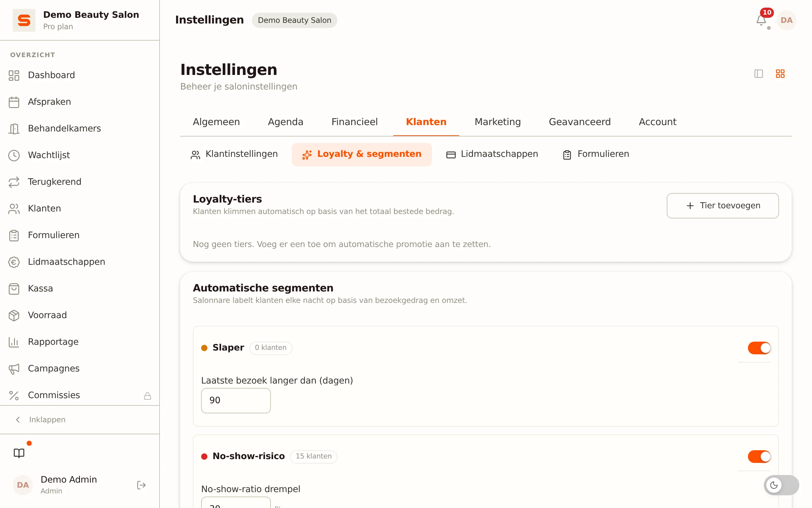Open notifications bell with 10 badge

tap(761, 20)
